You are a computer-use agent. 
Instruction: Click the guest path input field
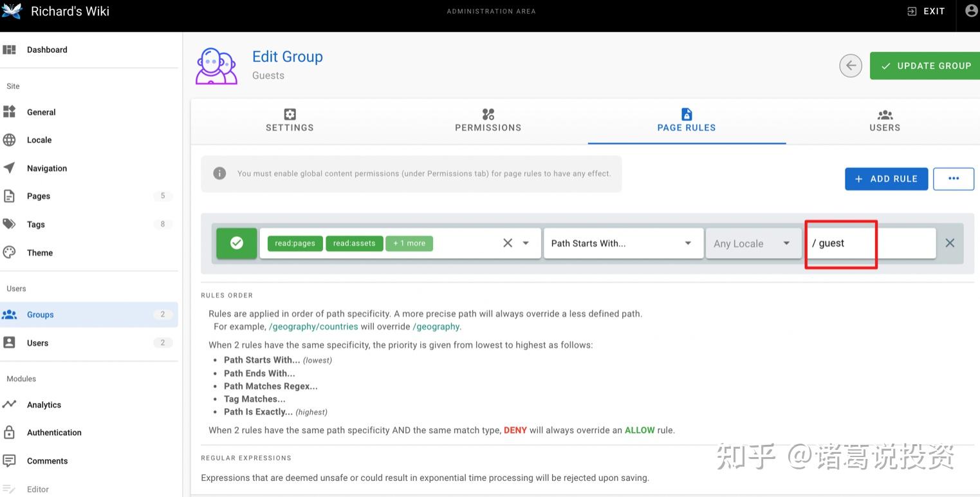(x=840, y=243)
